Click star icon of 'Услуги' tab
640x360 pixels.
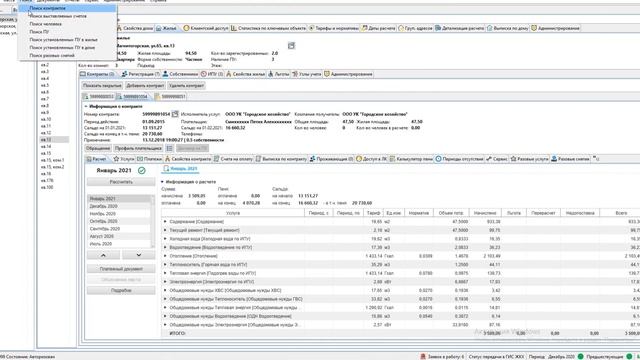click(x=116, y=159)
